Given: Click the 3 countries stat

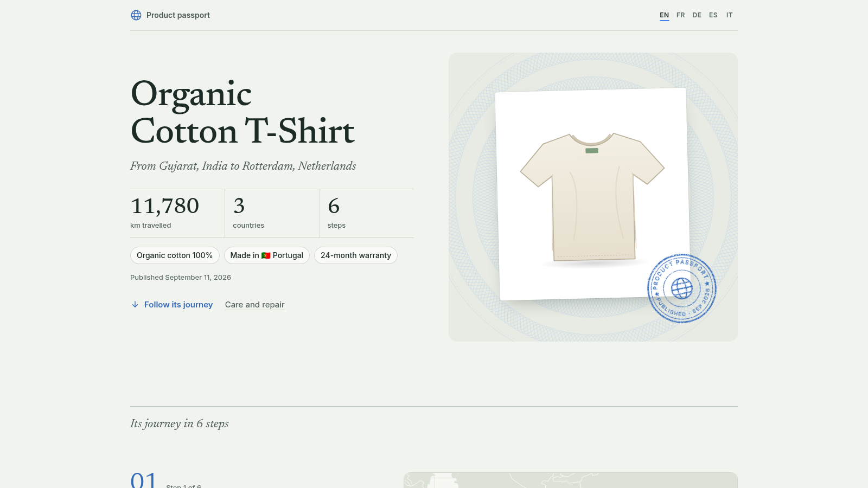Looking at the screenshot, I should (272, 213).
